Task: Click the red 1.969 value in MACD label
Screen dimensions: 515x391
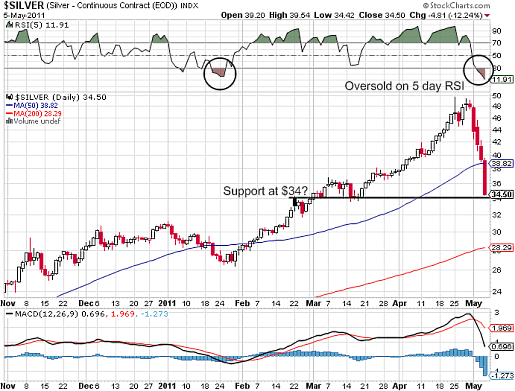Action: click(x=123, y=314)
